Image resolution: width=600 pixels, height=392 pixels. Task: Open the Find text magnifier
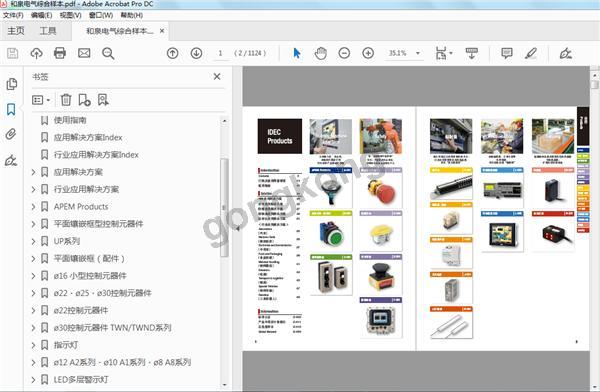point(108,53)
